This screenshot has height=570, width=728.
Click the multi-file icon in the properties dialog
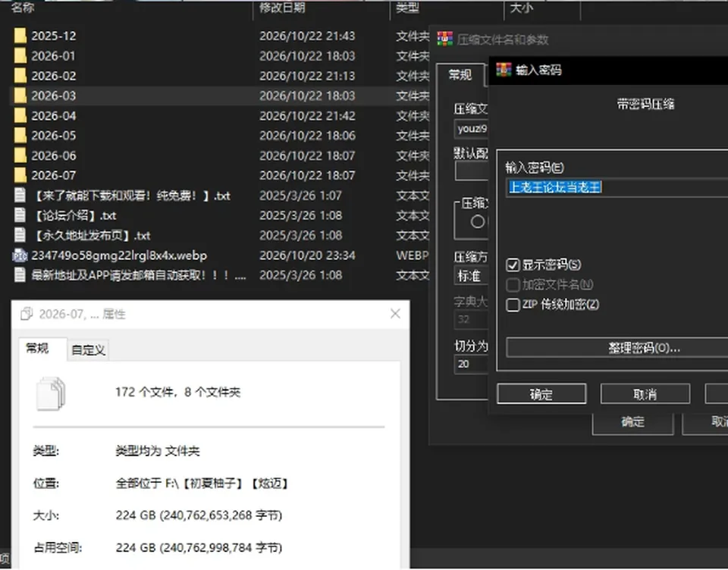(x=51, y=393)
